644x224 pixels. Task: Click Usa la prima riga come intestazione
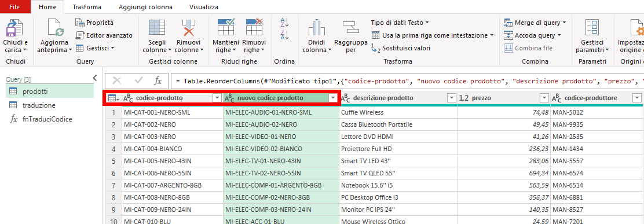pos(433,35)
